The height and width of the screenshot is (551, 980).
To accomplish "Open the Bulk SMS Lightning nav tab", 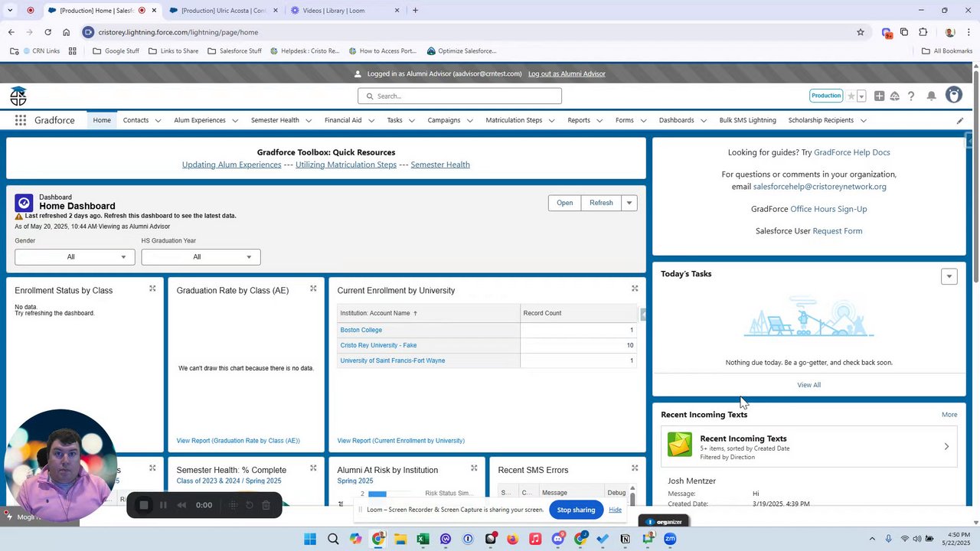I will pos(747,120).
